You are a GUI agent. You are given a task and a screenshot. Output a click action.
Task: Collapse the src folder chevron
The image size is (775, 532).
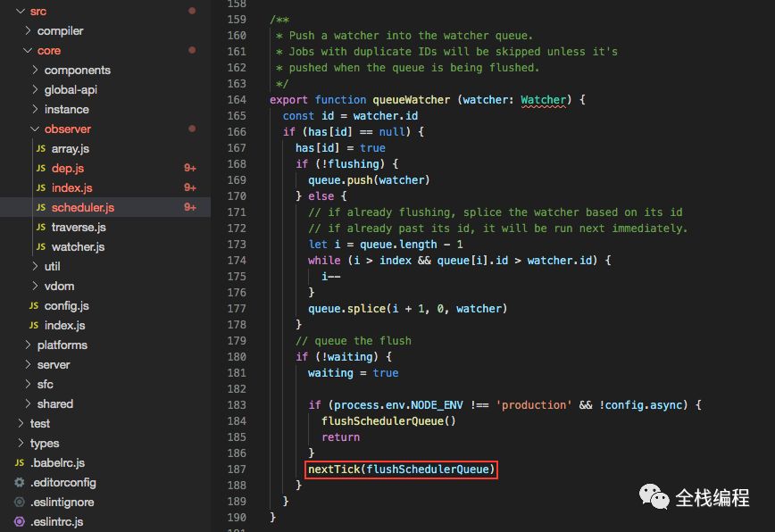21,11
